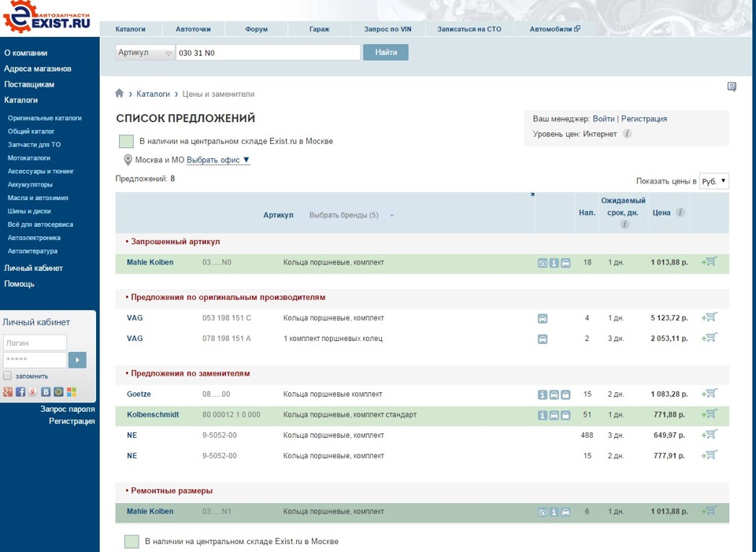Focus the password field with asterisks
The width and height of the screenshot is (756, 552).
pos(35,360)
